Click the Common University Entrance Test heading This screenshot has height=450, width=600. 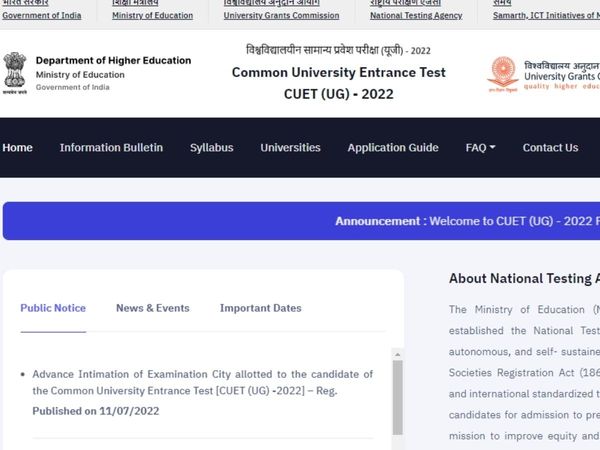pyautogui.click(x=339, y=72)
